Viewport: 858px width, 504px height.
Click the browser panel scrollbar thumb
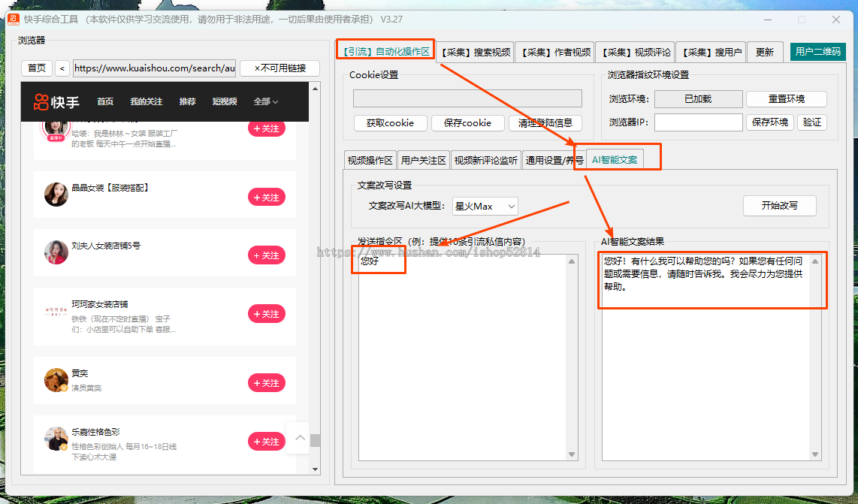pos(316,440)
